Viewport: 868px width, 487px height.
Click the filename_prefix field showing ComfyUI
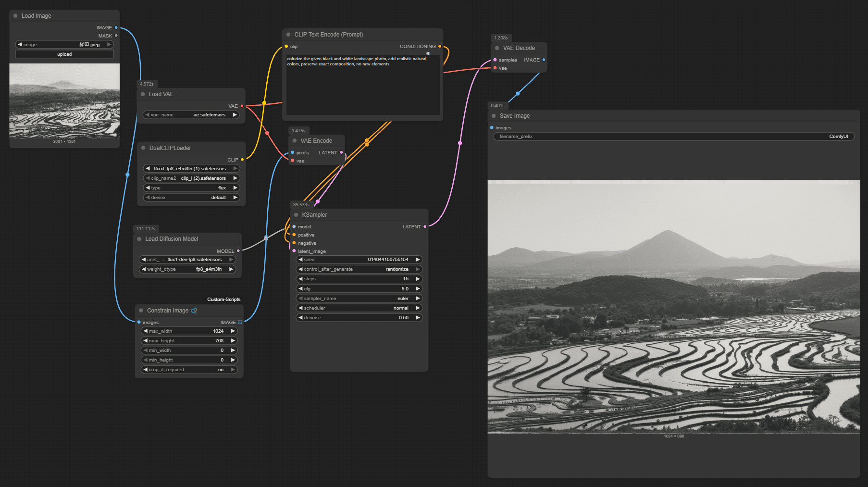click(674, 137)
